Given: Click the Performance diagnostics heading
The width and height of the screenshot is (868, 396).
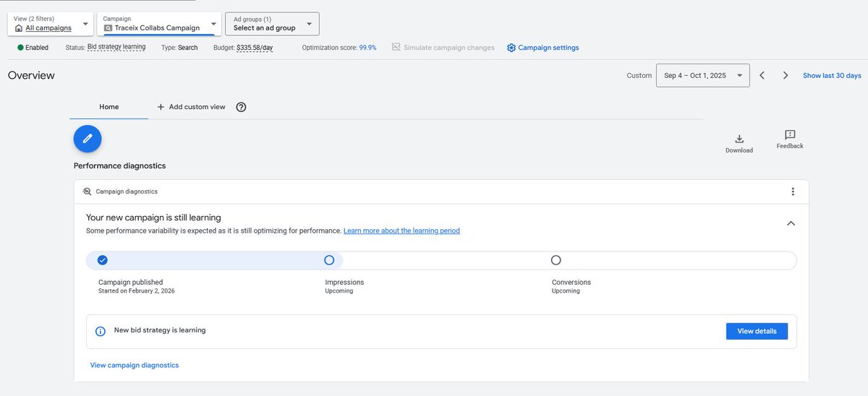Looking at the screenshot, I should click(x=119, y=165).
